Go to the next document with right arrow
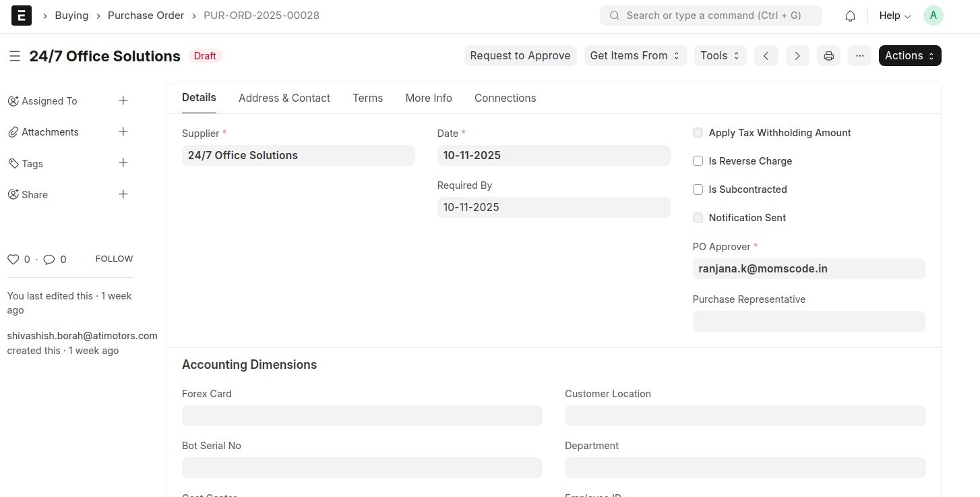The height and width of the screenshot is (497, 980). (x=797, y=55)
